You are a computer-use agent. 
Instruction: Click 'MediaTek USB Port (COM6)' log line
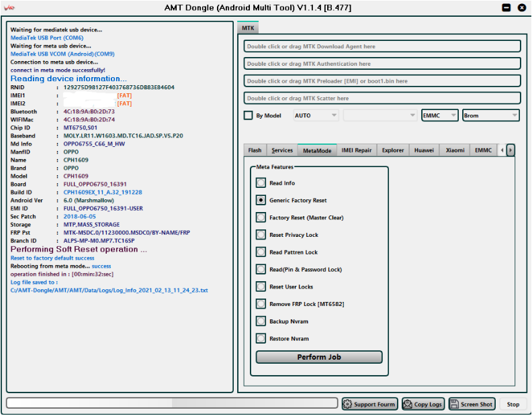pyautogui.click(x=47, y=38)
